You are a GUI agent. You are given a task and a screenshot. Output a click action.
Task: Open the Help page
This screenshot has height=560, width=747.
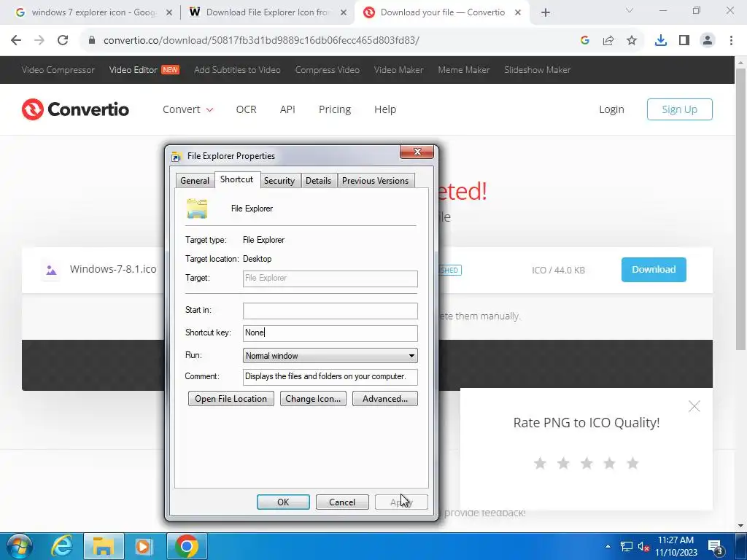[385, 109]
